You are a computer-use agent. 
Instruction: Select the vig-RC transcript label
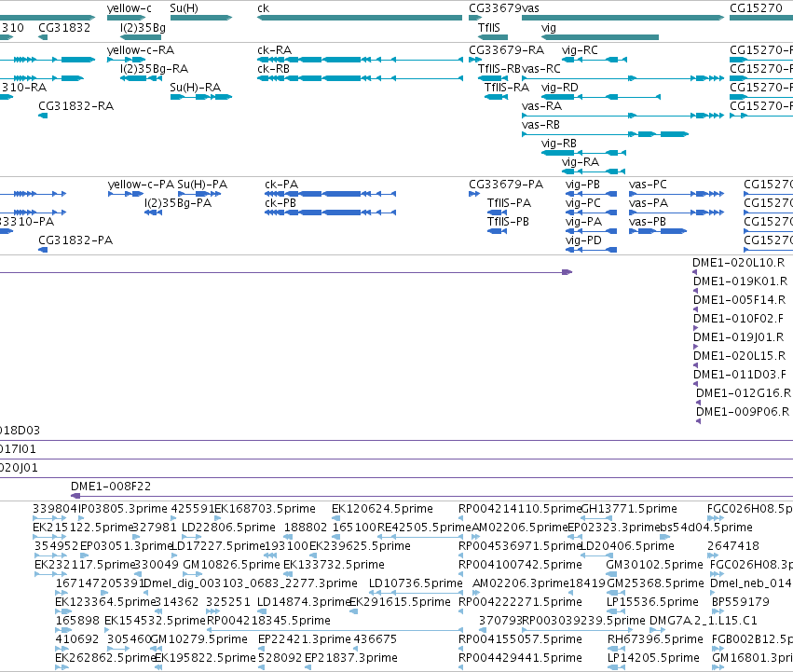tap(580, 50)
